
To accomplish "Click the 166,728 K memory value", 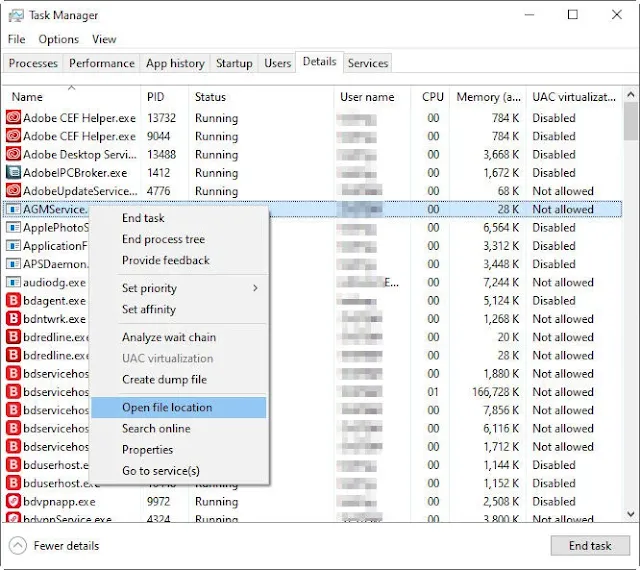I will pos(496,392).
